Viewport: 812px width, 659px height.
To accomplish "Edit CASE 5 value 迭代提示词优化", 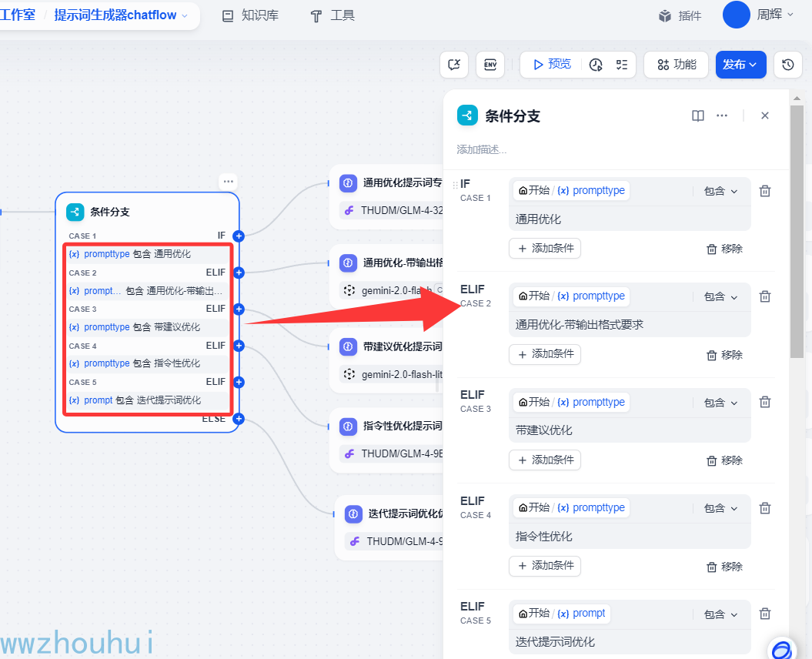I will (x=630, y=642).
